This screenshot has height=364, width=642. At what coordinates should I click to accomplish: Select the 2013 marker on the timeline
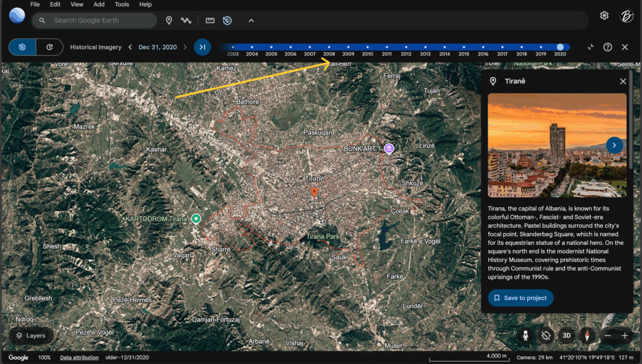click(425, 47)
